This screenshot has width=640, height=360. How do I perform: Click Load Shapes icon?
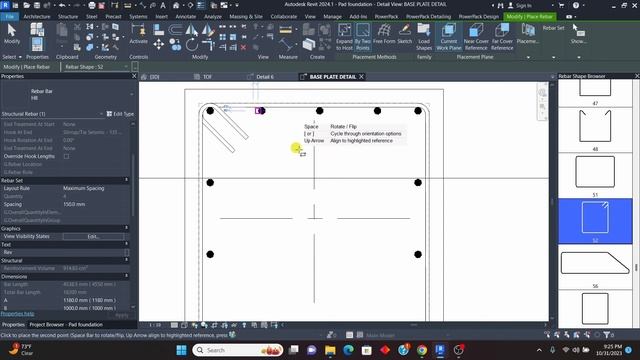pos(424,37)
